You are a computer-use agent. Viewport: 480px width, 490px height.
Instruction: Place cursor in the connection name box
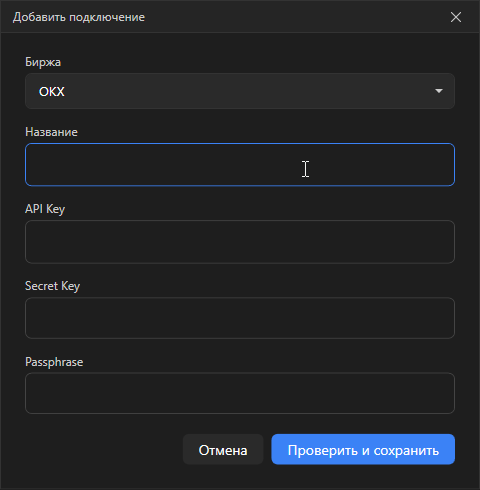[x=240, y=165]
